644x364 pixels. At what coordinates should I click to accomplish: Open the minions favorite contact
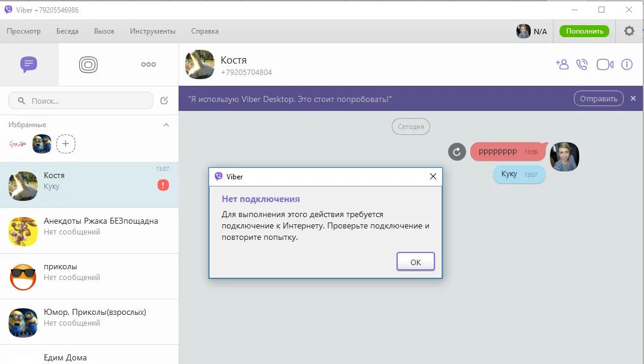pos(42,144)
